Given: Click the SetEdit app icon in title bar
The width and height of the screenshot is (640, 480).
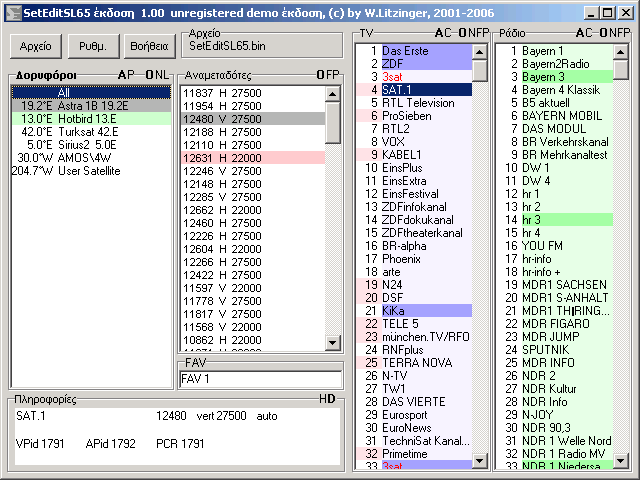Looking at the screenshot, I should coord(13,13).
